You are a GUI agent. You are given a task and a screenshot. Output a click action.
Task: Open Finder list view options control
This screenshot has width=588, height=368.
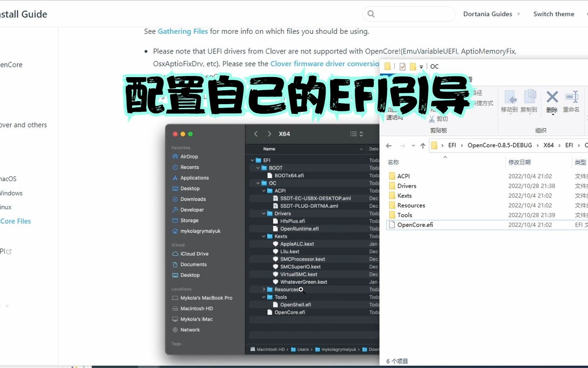click(x=356, y=134)
